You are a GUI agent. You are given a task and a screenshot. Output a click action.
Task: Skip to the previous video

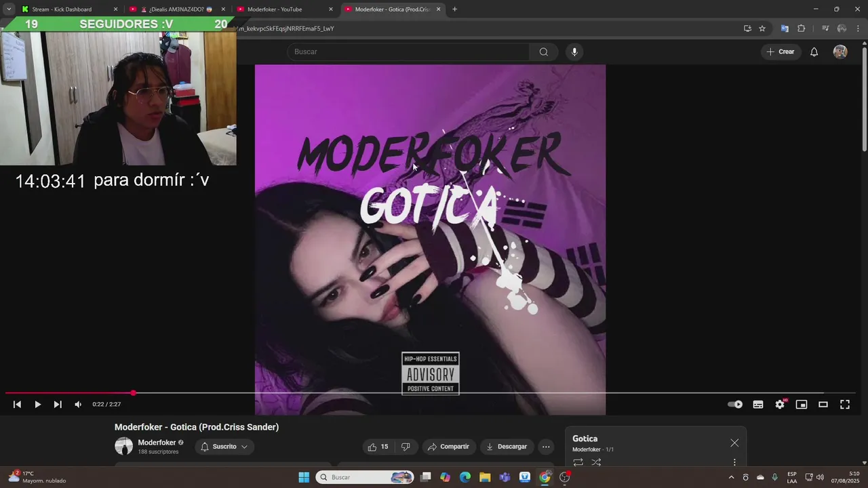click(x=17, y=405)
